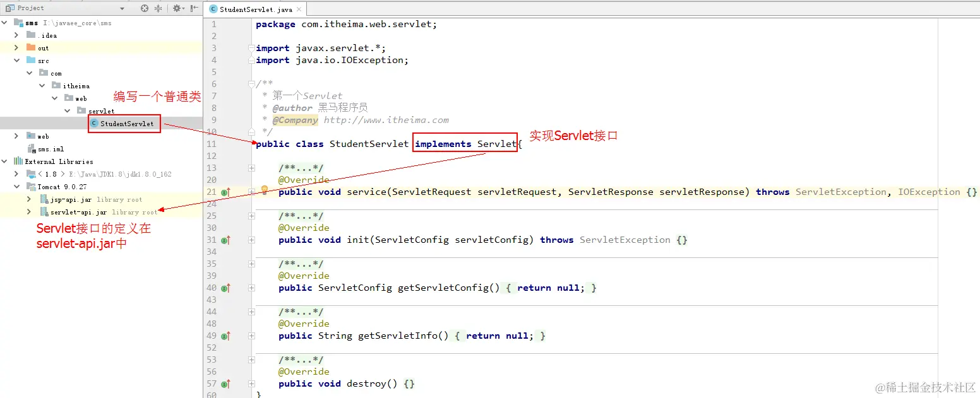Image resolution: width=980 pixels, height=398 pixels.
Task: Collapse the External Libraries node arrow
Action: [x=4, y=161]
